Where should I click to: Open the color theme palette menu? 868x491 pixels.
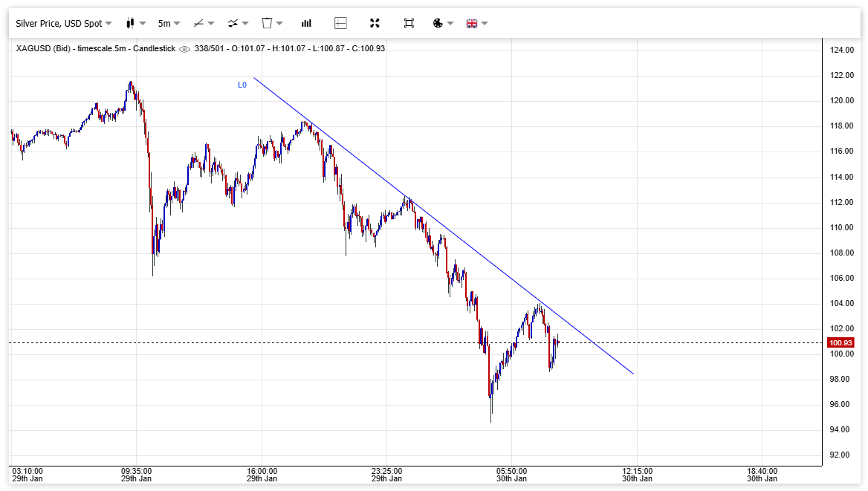[442, 23]
